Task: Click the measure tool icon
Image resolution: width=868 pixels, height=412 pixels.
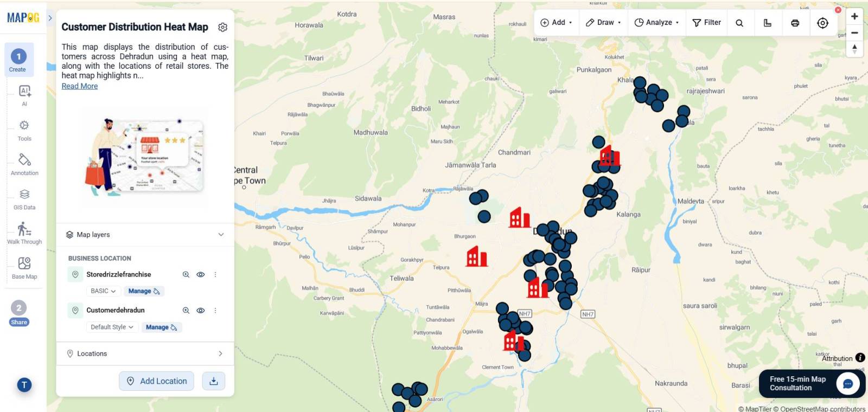Action: [x=768, y=23]
